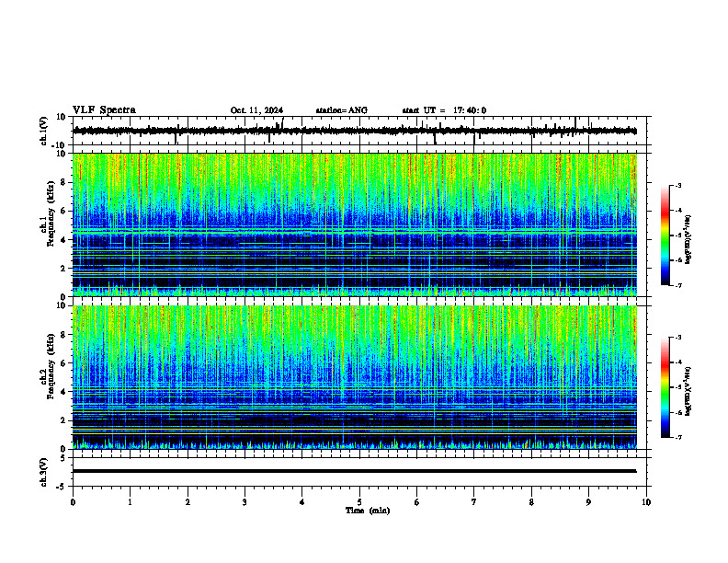728x563 pixels.
Task: Click the time axis tick label "10"
Action: tap(646, 502)
